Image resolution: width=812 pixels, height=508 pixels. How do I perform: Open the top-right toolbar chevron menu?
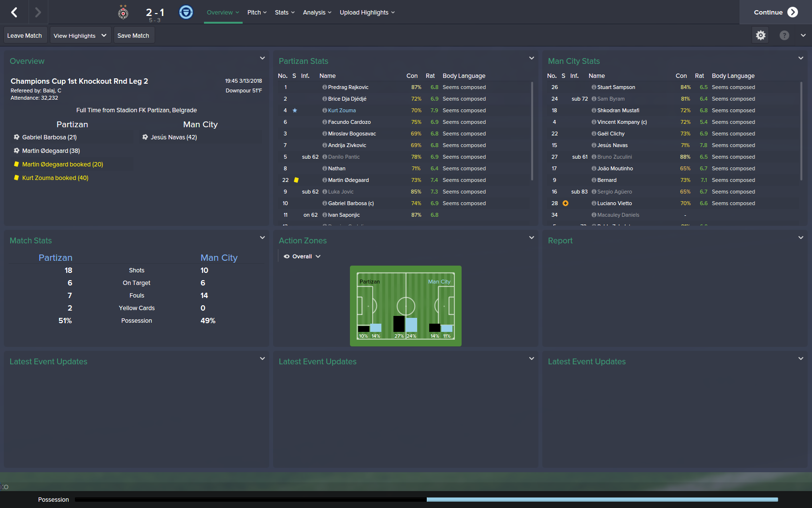pos(803,35)
